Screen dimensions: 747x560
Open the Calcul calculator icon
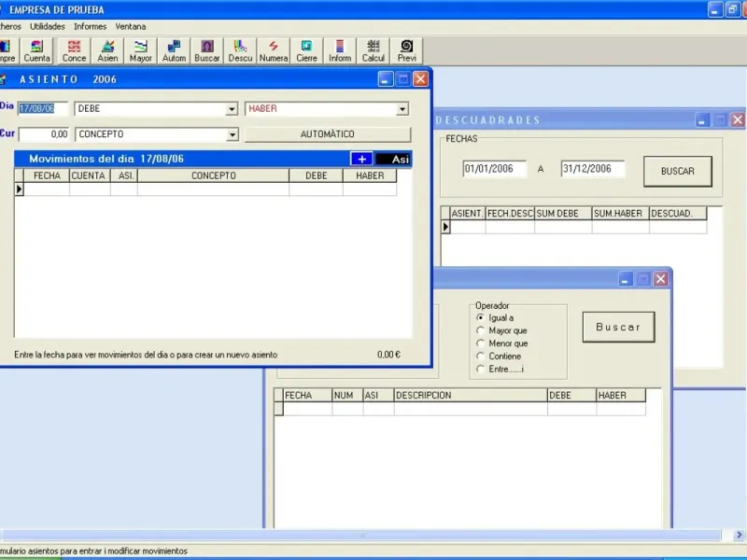click(373, 50)
